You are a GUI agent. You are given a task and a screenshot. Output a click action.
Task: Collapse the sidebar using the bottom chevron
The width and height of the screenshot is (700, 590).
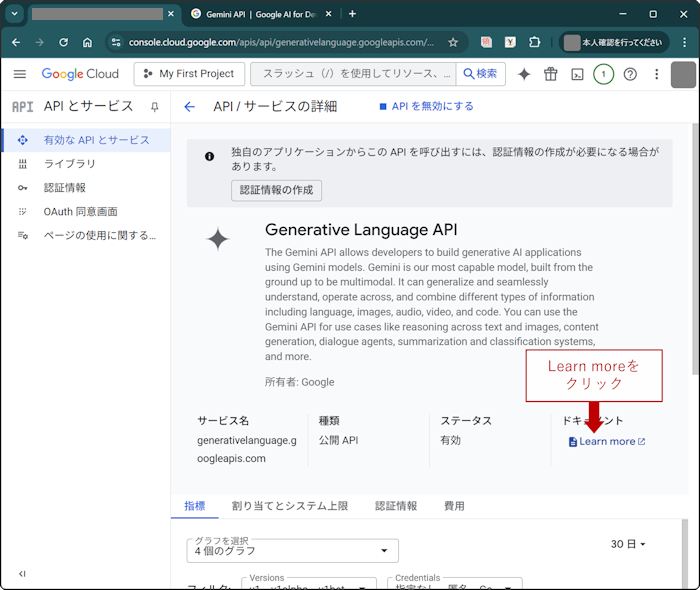point(22,573)
